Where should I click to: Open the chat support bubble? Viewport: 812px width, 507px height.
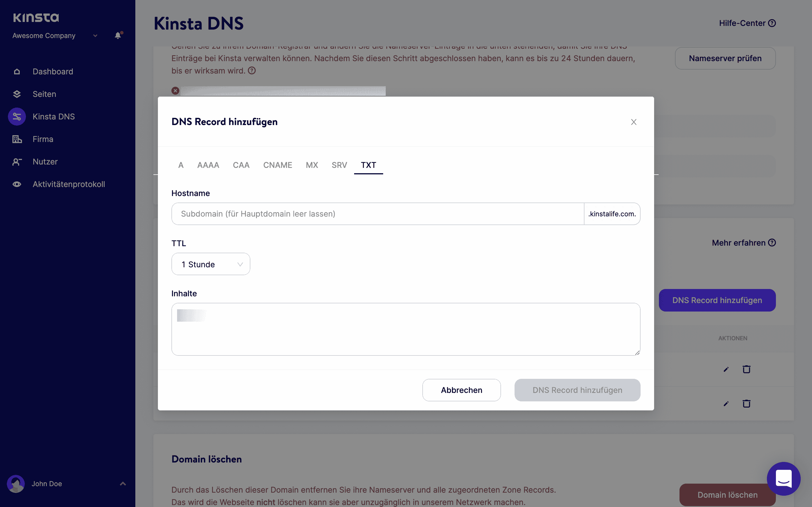point(784,479)
